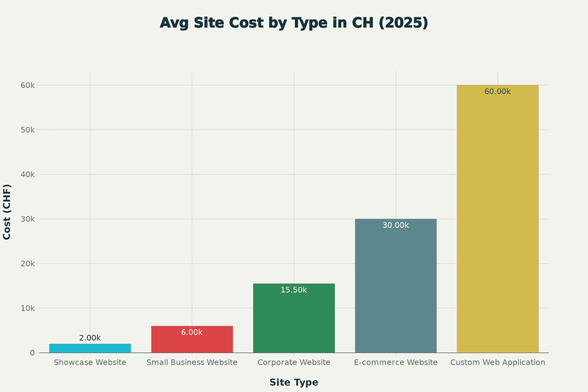
Task: Click the 2.00k value label
Action: (90, 338)
